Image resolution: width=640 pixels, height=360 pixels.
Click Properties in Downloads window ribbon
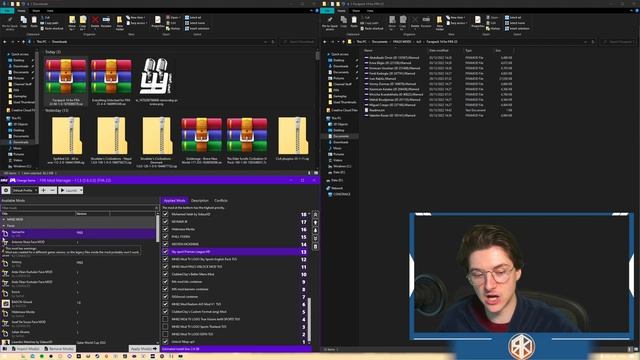pos(158,22)
